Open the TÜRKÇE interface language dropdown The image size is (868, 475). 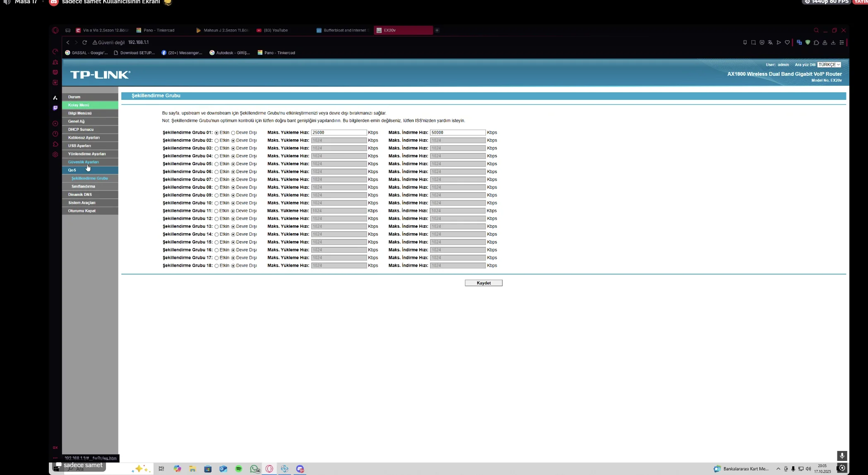coord(829,65)
